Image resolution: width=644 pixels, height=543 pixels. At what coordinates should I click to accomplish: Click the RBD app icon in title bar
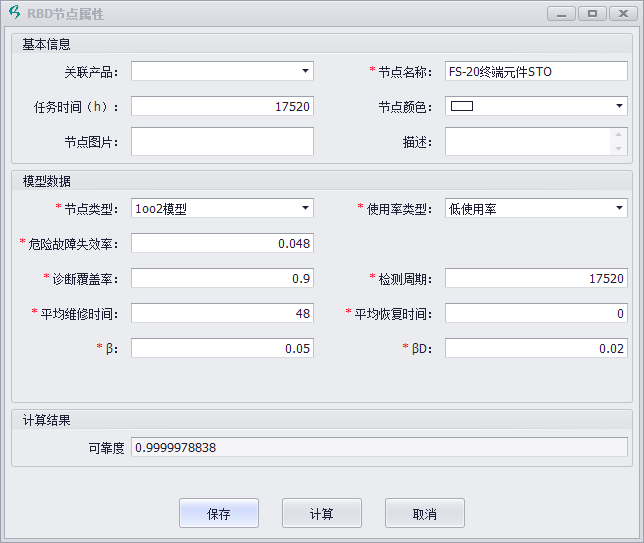tap(14, 14)
